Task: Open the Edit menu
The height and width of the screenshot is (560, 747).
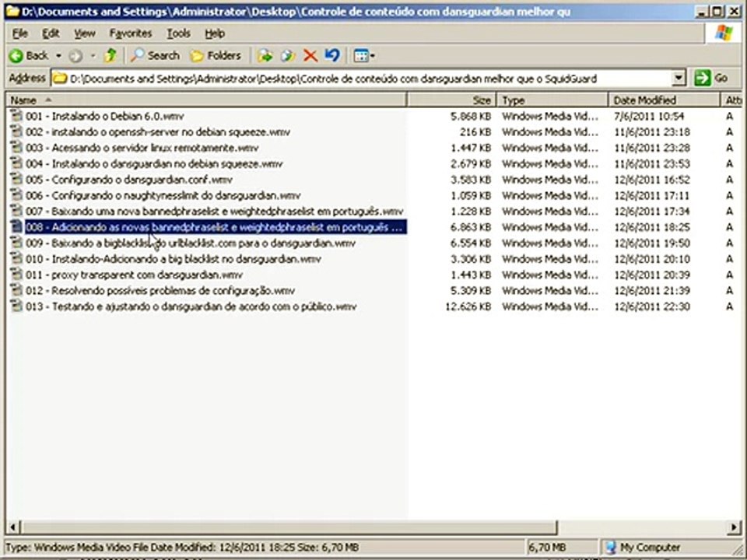Action: pos(51,33)
